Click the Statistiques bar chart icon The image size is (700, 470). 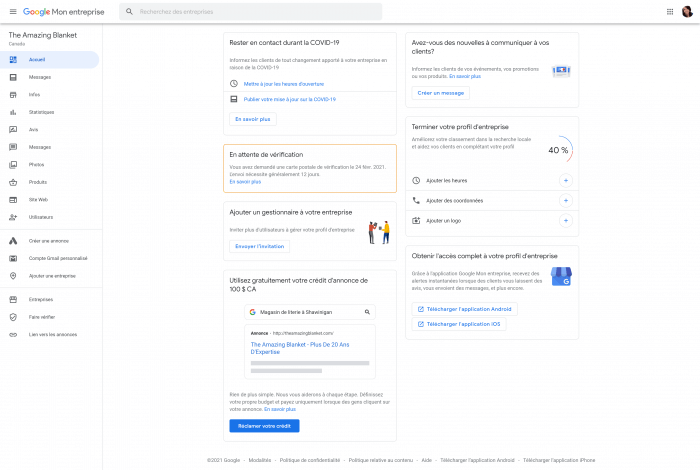(x=13, y=112)
